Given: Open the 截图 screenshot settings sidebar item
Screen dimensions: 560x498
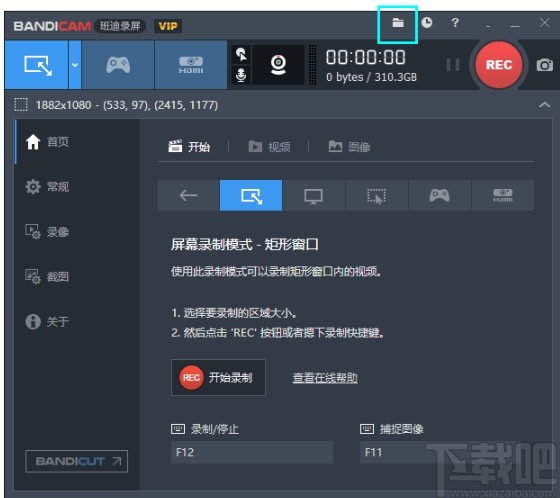Looking at the screenshot, I should click(78, 277).
